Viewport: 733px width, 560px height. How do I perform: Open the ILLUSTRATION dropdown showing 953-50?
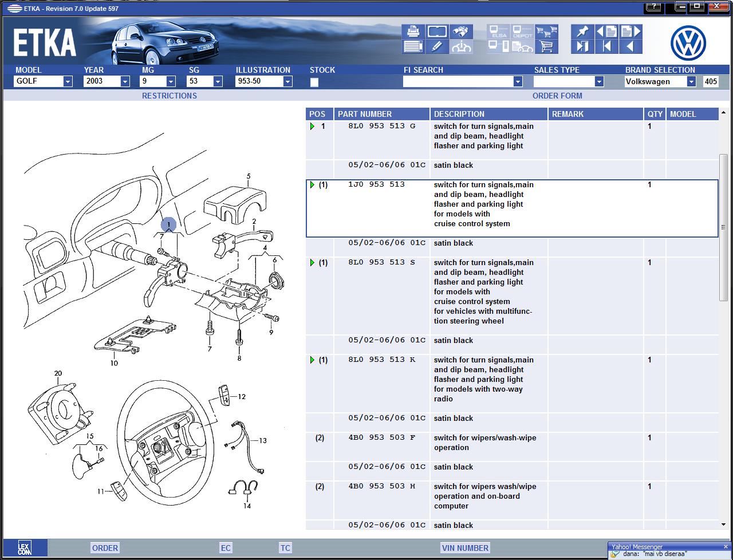pos(287,81)
